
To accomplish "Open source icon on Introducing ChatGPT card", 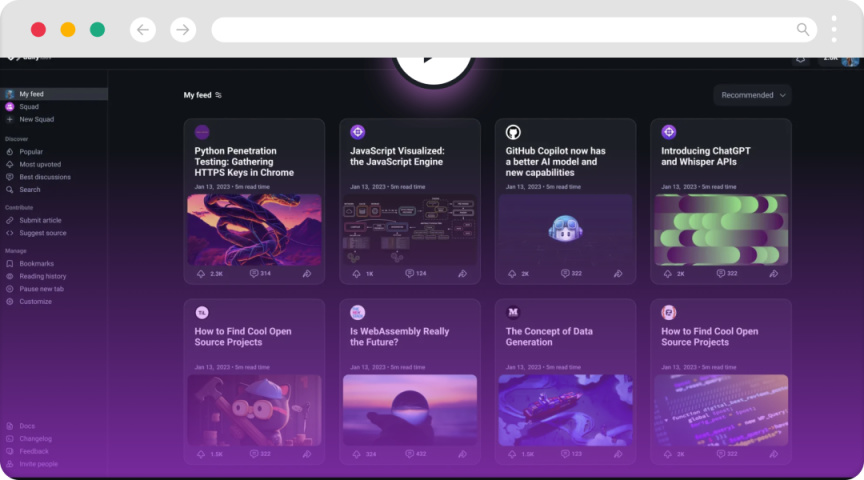I will click(669, 132).
